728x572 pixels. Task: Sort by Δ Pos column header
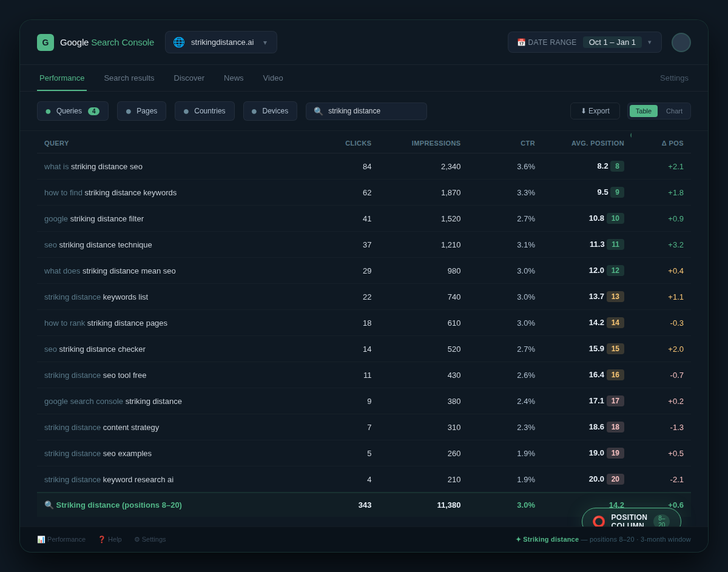(672, 143)
